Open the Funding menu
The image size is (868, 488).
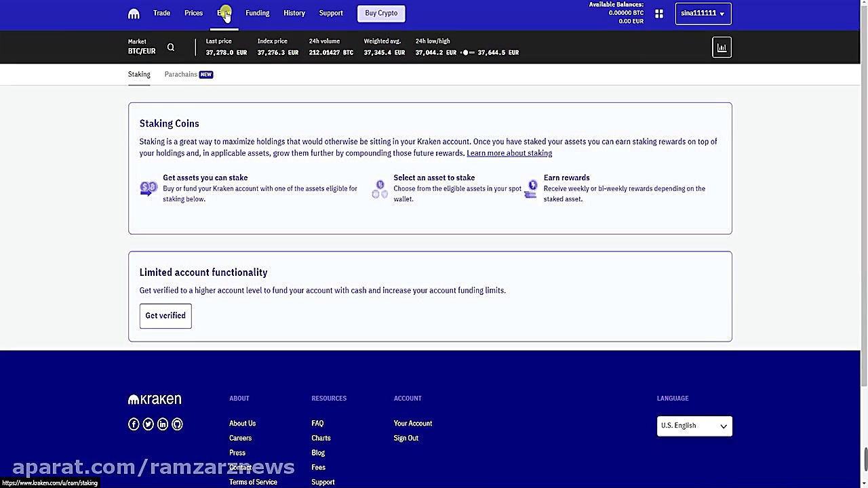pos(257,13)
